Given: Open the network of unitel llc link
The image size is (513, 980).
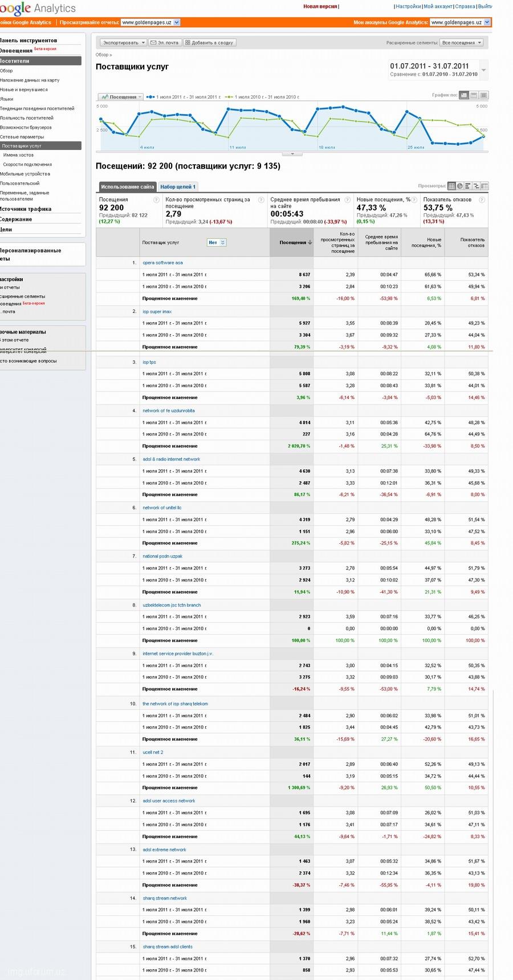Looking at the screenshot, I should pos(162,507).
